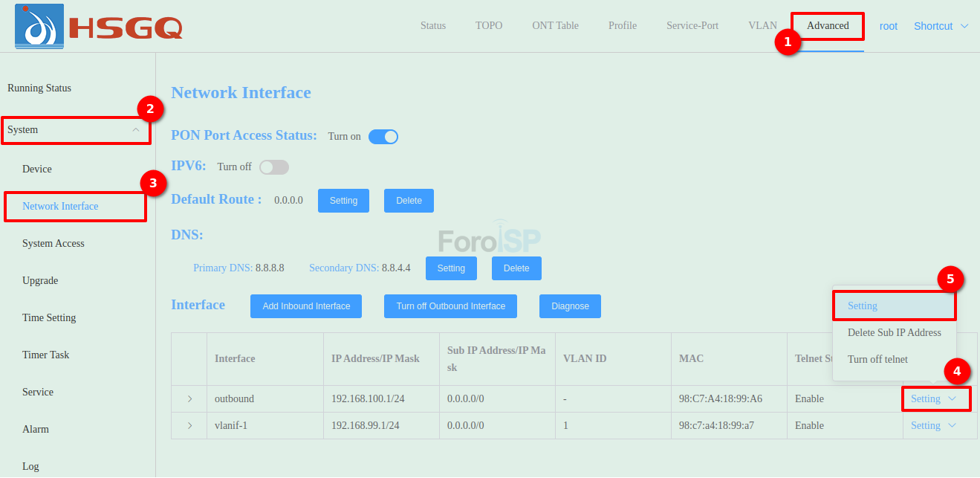This screenshot has width=980, height=478.
Task: Collapse the System sidebar section
Action: point(135,130)
